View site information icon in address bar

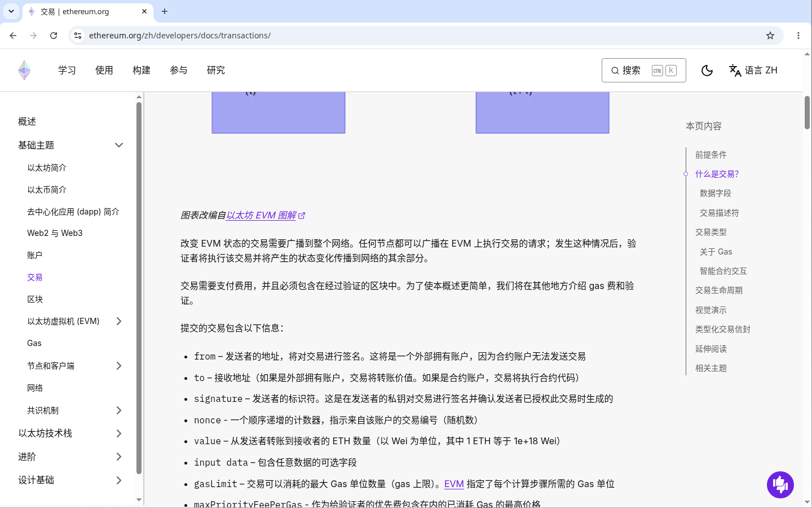point(78,36)
